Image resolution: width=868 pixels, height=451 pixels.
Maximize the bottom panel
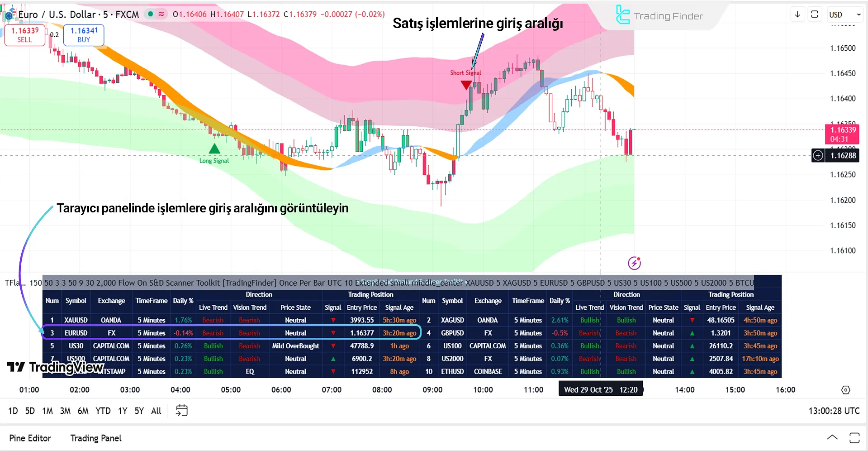click(854, 437)
